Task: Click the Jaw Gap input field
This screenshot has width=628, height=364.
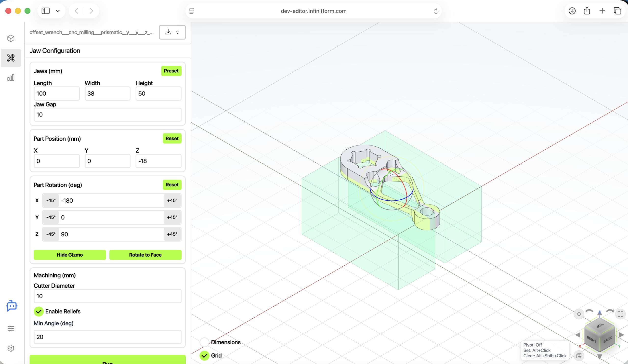Action: click(107, 115)
